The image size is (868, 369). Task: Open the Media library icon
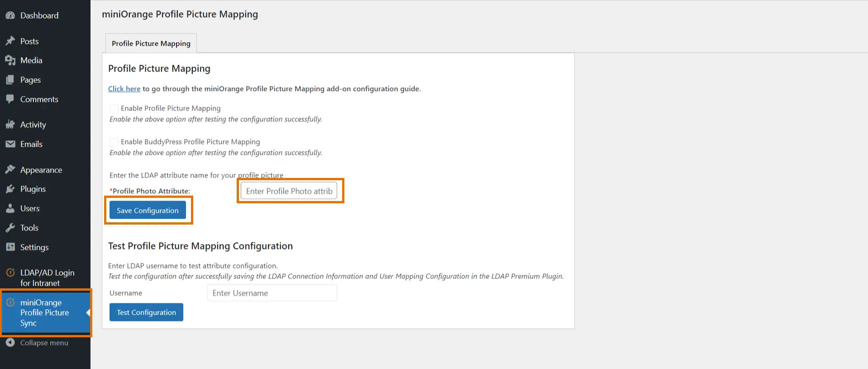pos(10,60)
